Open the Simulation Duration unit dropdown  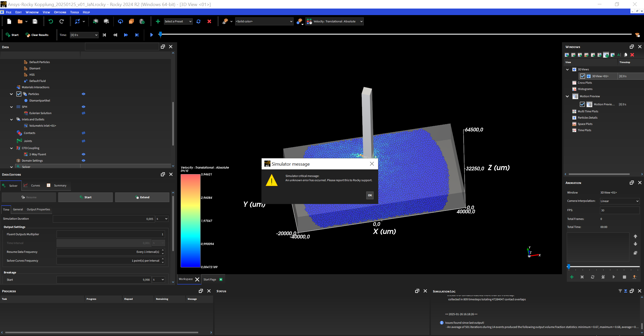pos(162,219)
